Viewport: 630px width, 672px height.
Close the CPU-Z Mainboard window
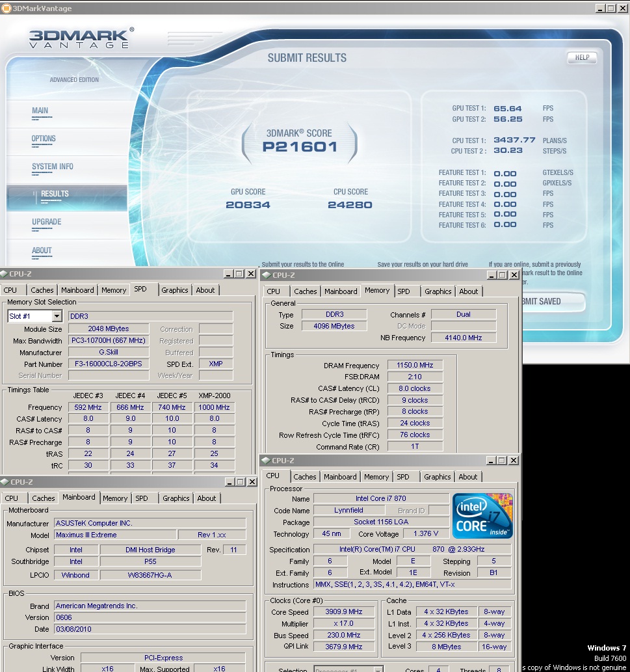point(252,481)
